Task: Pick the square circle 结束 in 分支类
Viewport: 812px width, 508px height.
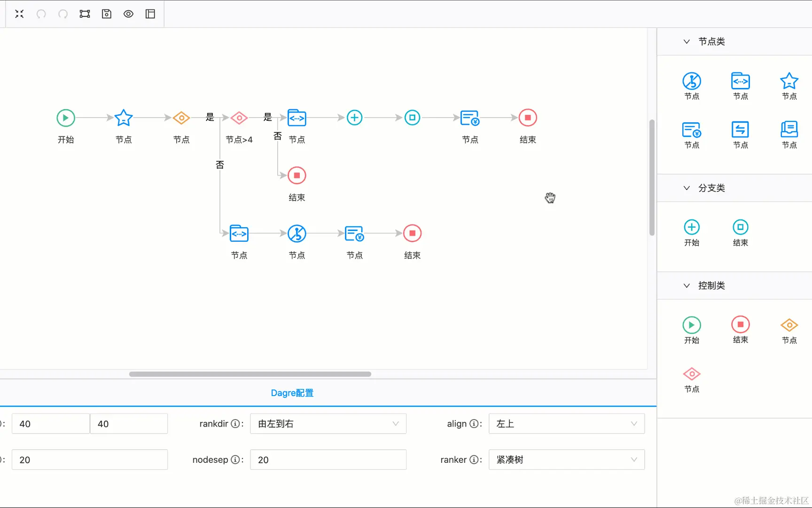Action: pyautogui.click(x=741, y=227)
